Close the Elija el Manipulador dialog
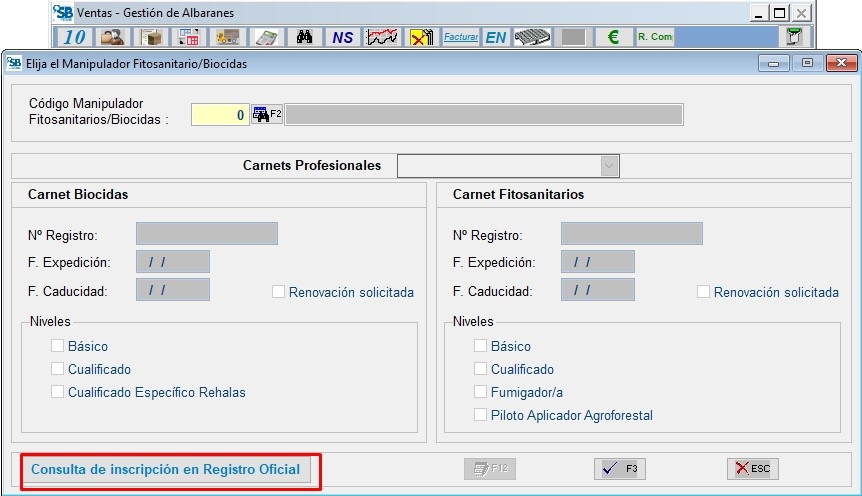Screen dimensions: 862x496 [x=841, y=63]
